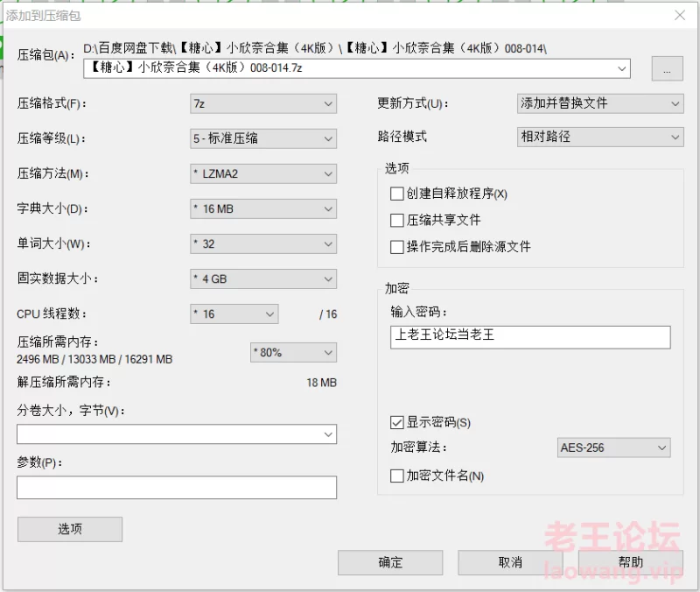700x592 pixels.
Task: Click the 输入密码 password field
Action: point(530,337)
